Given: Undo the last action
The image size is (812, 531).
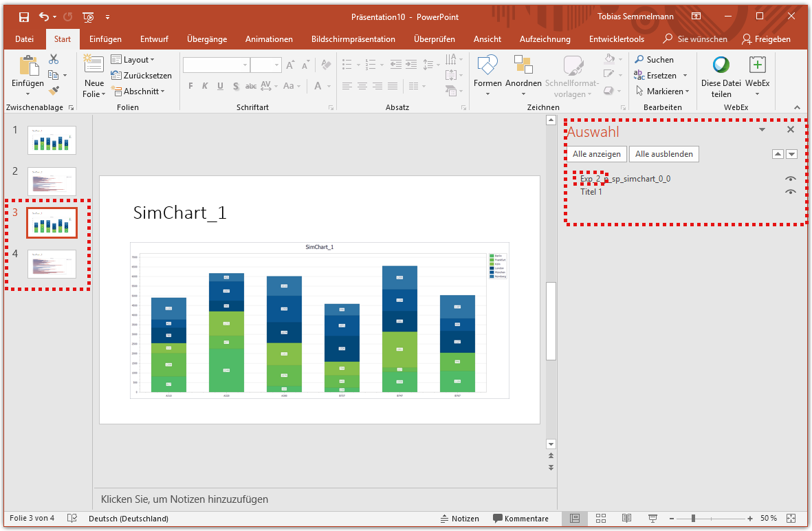Looking at the screenshot, I should [x=44, y=17].
